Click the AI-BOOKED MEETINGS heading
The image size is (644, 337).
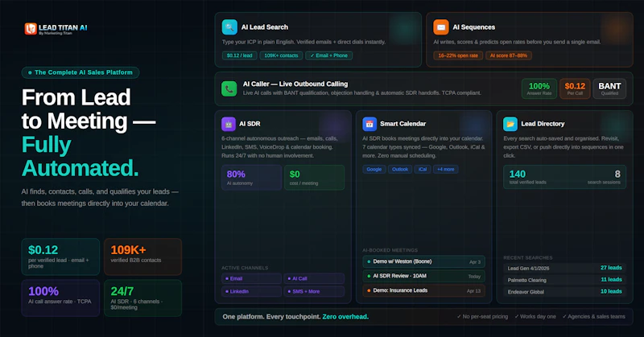[x=390, y=250]
